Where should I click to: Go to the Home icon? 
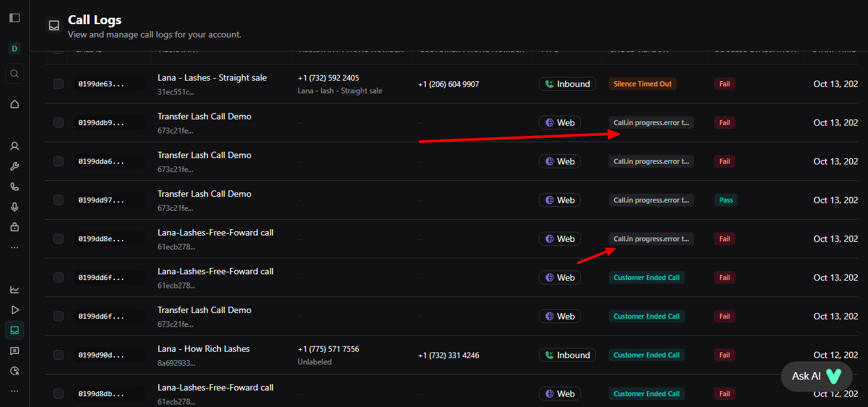pos(15,104)
